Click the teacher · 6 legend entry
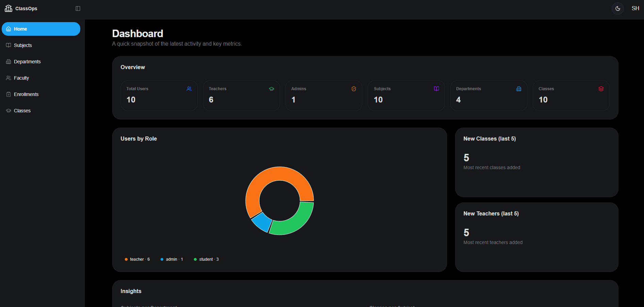The height and width of the screenshot is (307, 644). [x=137, y=259]
